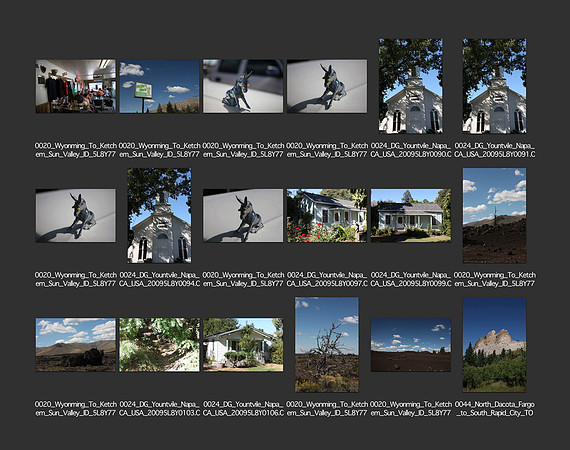The height and width of the screenshot is (450, 570).
Task: Select the church thumbnail labeled 5L8Y0091
Action: click(494, 86)
